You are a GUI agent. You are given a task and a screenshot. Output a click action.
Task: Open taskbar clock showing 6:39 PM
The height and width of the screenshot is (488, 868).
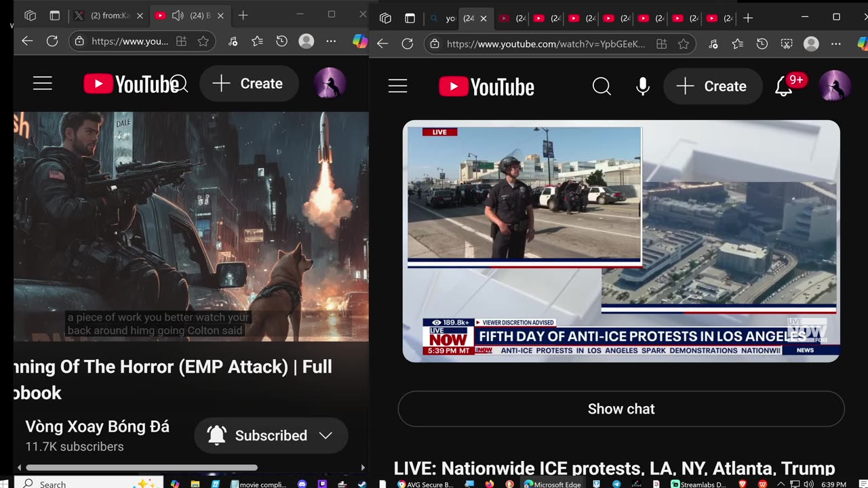[833, 484]
